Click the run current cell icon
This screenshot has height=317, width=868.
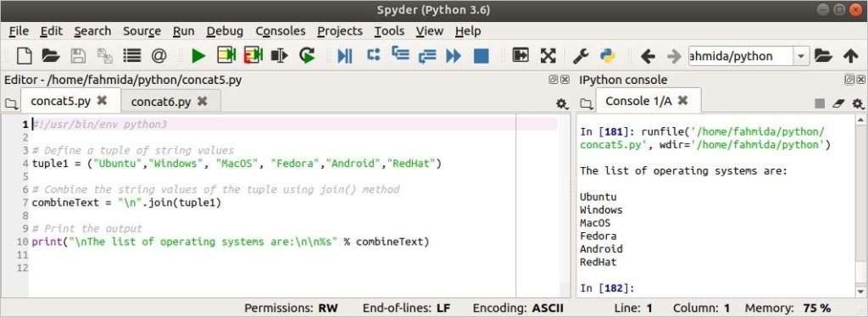pyautogui.click(x=226, y=56)
